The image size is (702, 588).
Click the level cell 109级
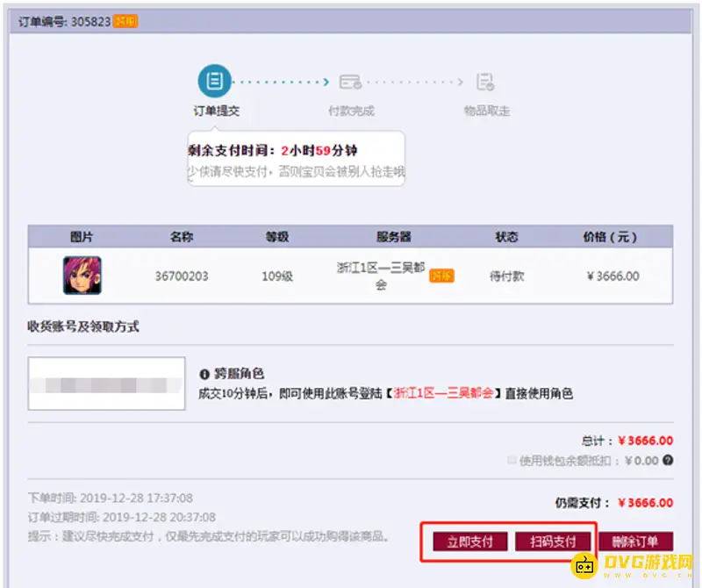(x=277, y=276)
